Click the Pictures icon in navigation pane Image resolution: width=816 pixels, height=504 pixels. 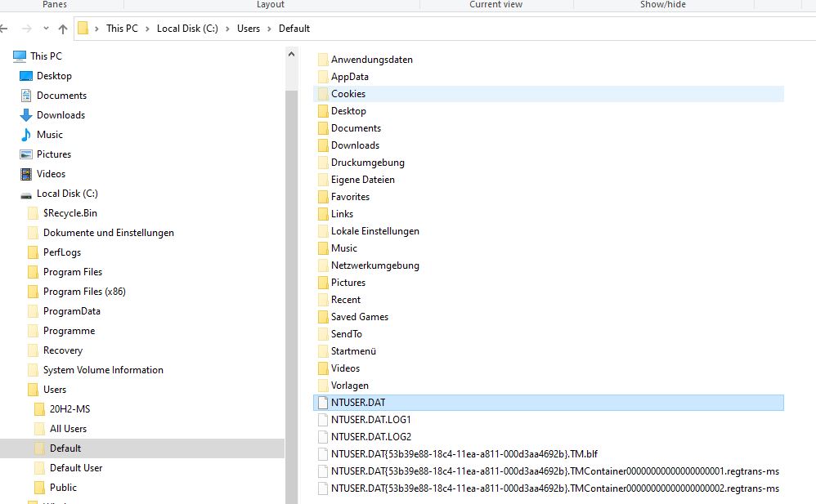pyautogui.click(x=26, y=154)
